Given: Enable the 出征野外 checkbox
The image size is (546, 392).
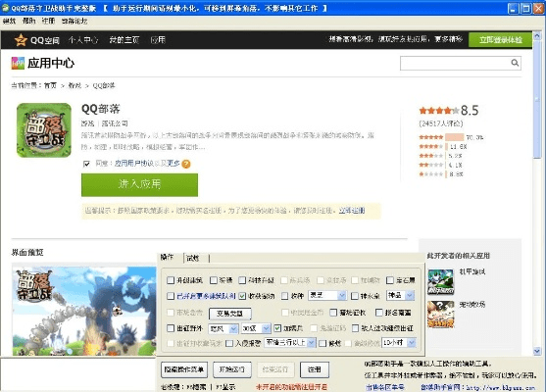Looking at the screenshot, I should pos(171,328).
